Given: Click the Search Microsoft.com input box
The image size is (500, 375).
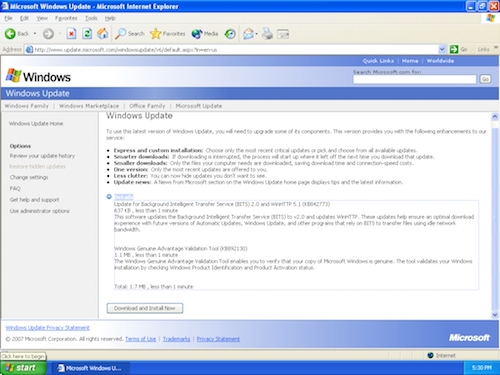Looking at the screenshot, I should (x=415, y=79).
